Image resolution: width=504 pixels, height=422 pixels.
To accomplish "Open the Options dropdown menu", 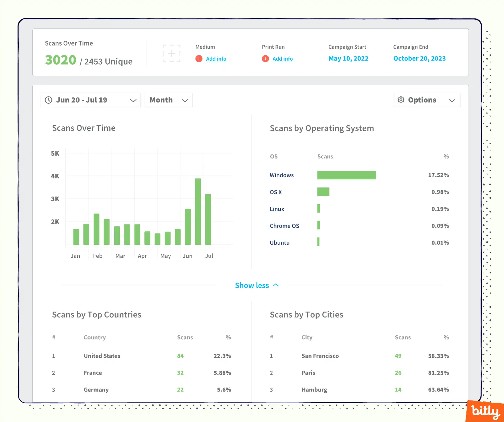I will [427, 100].
